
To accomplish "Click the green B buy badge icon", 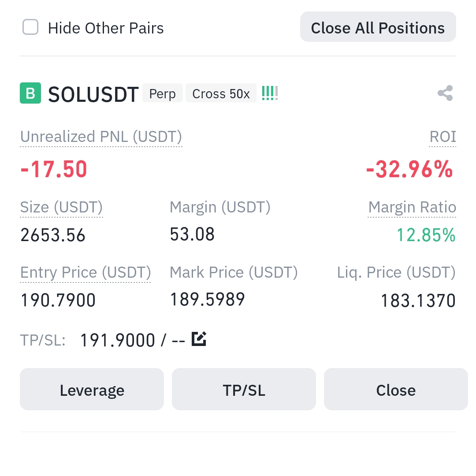I will [30, 93].
